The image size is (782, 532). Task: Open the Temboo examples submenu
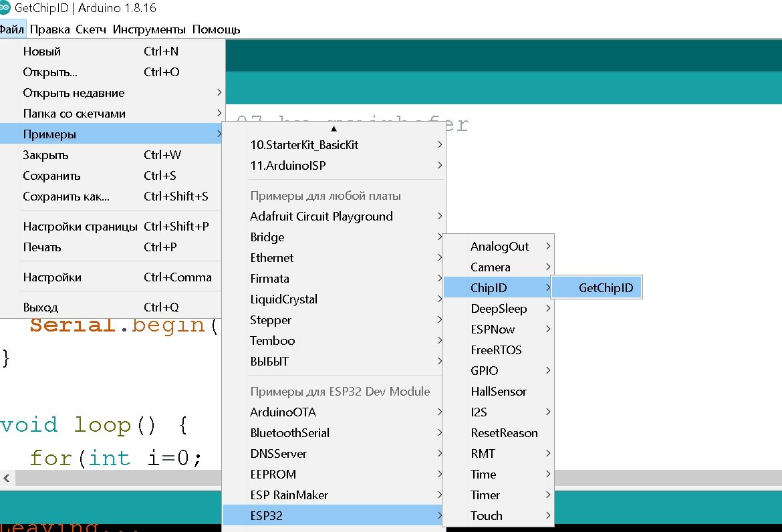(334, 341)
